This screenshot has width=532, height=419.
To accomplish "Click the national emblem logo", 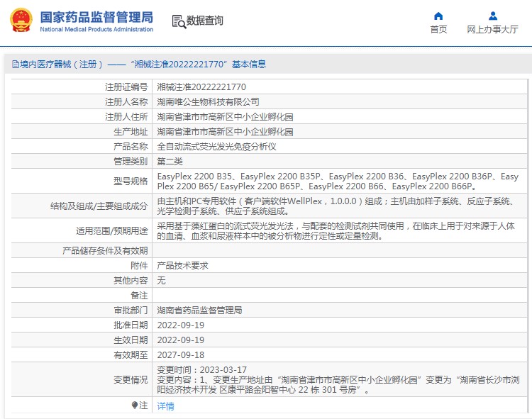I will coord(21,21).
